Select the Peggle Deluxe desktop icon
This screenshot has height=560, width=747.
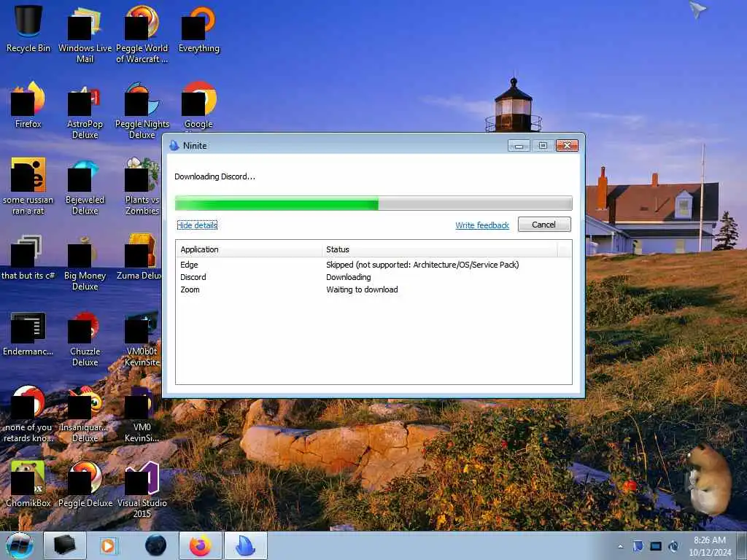point(85,483)
